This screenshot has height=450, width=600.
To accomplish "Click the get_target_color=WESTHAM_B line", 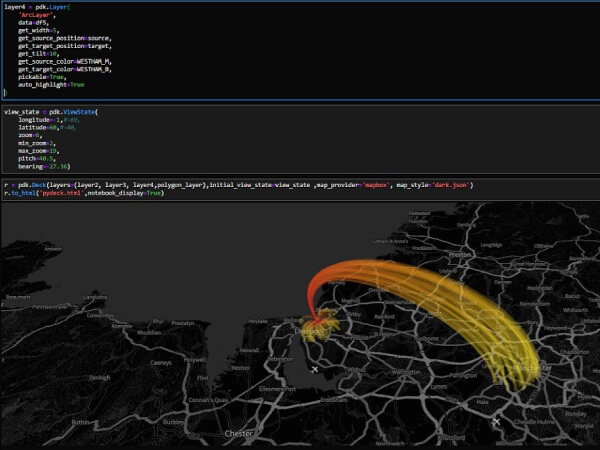I will tap(65, 69).
